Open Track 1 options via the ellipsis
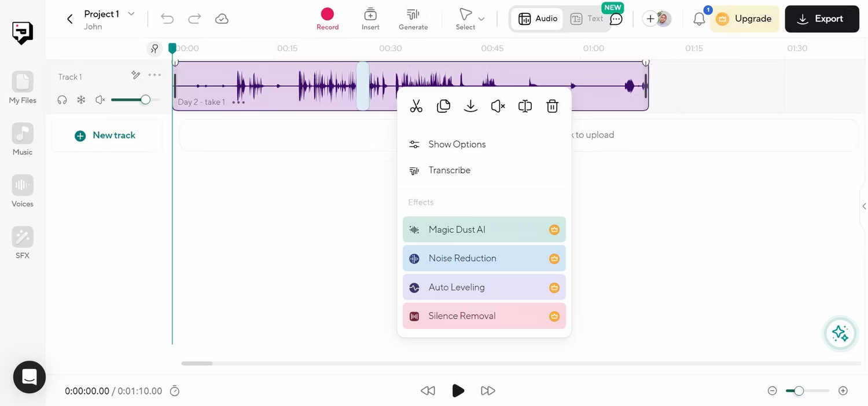 click(x=154, y=75)
